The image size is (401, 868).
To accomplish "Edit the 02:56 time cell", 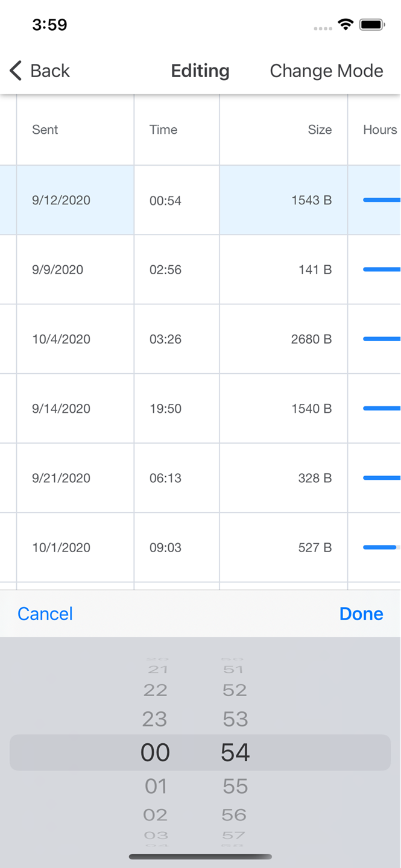I will coord(166,269).
